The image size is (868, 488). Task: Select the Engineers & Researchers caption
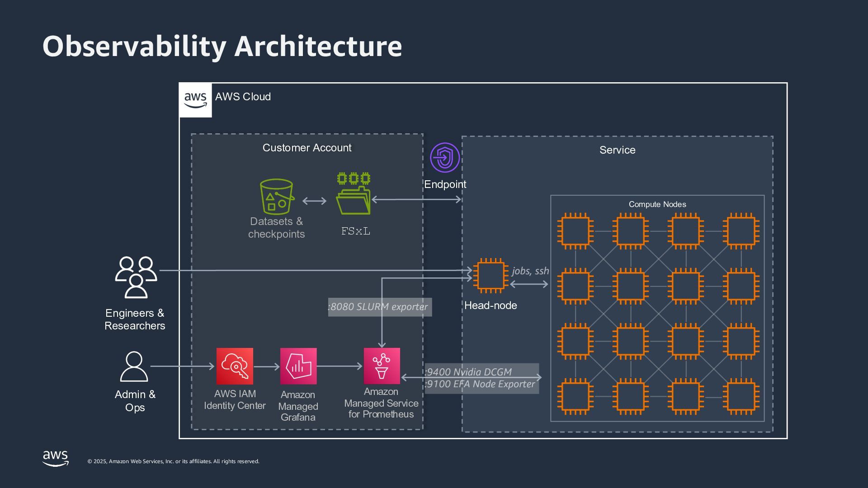pos(135,319)
